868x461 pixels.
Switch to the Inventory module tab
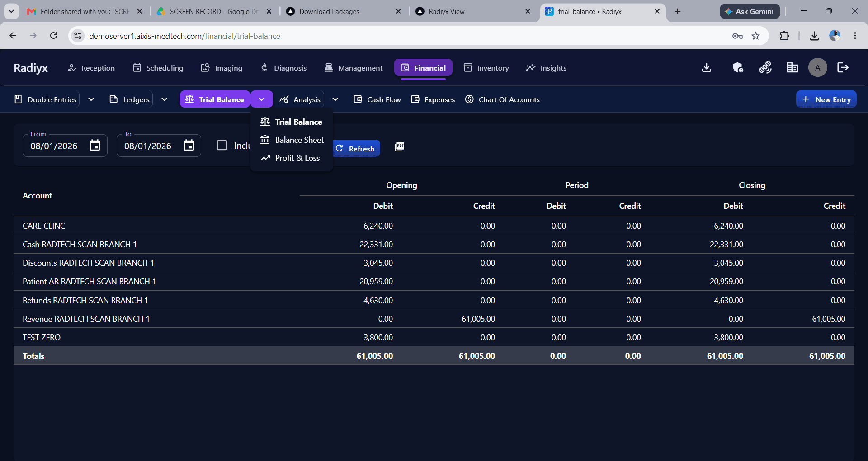pos(486,68)
